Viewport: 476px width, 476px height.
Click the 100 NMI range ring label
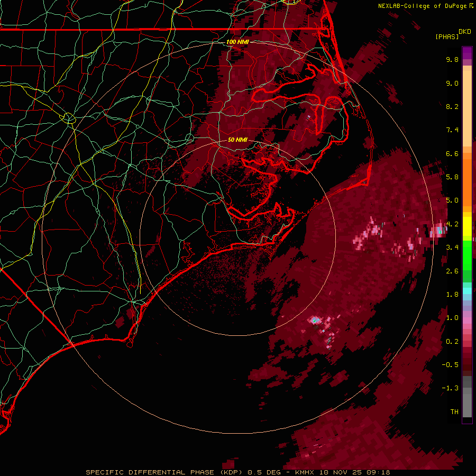(x=237, y=42)
